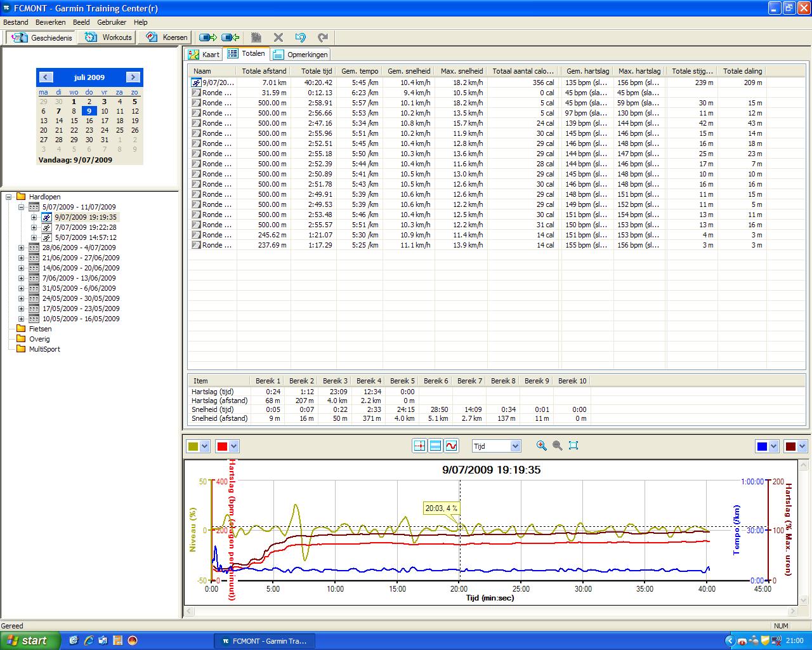Open the Beeld menu
Screen dimensions: 812x650
click(x=81, y=22)
